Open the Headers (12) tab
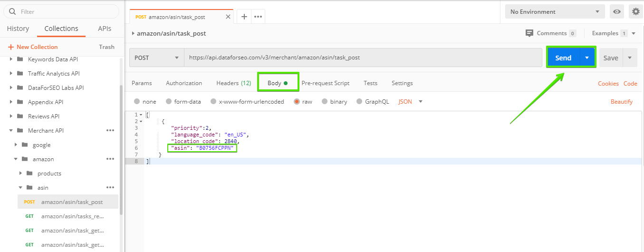 pos(233,83)
